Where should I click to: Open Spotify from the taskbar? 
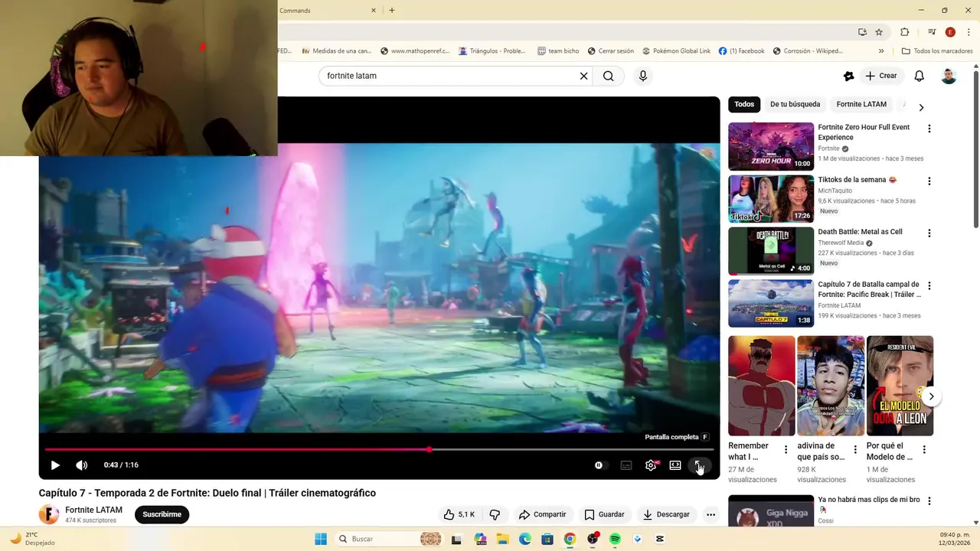tap(615, 539)
